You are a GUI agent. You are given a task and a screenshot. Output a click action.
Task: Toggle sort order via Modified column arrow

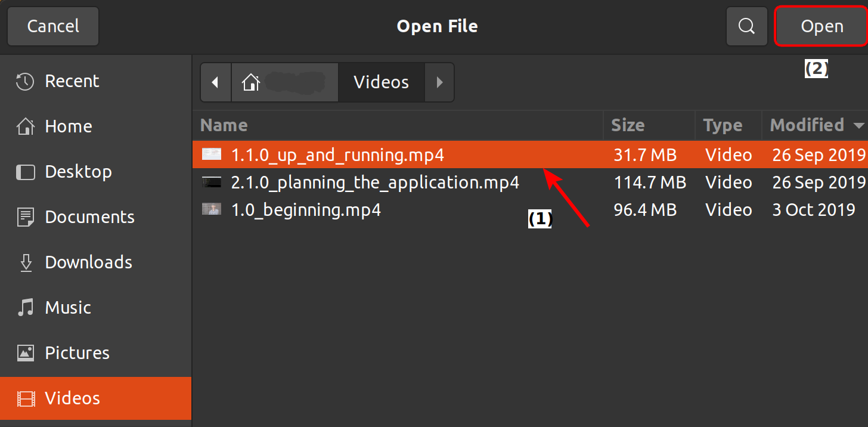858,126
